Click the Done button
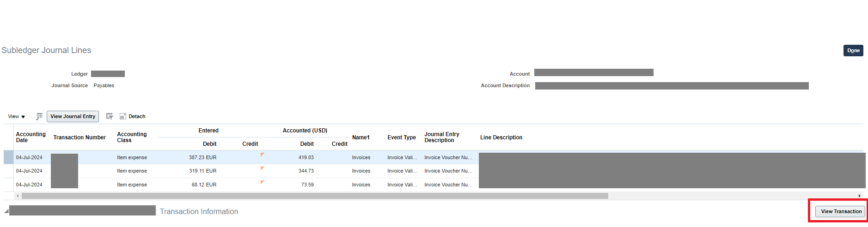 click(x=853, y=50)
